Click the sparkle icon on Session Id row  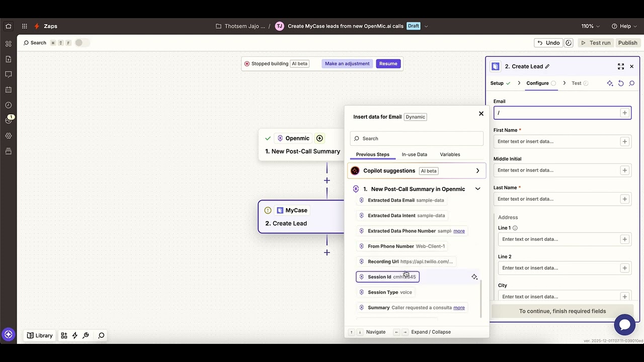pyautogui.click(x=474, y=277)
